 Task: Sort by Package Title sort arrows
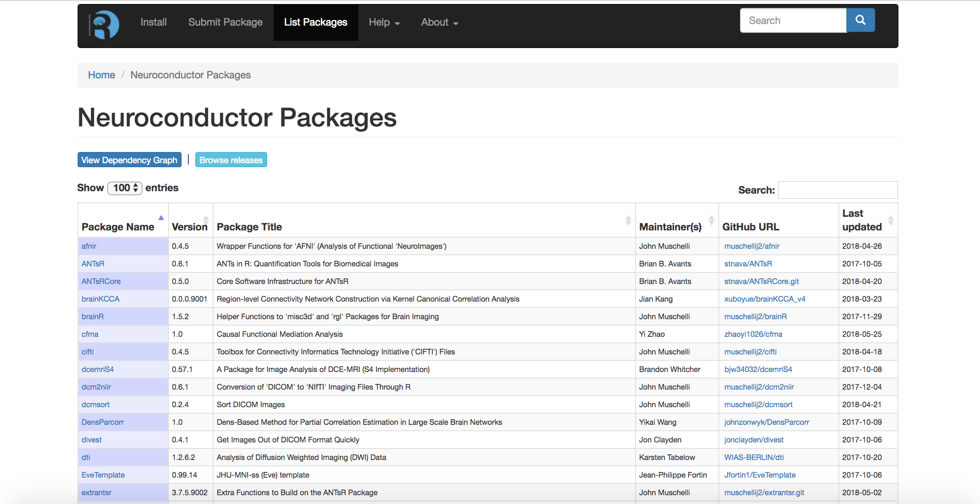click(628, 220)
